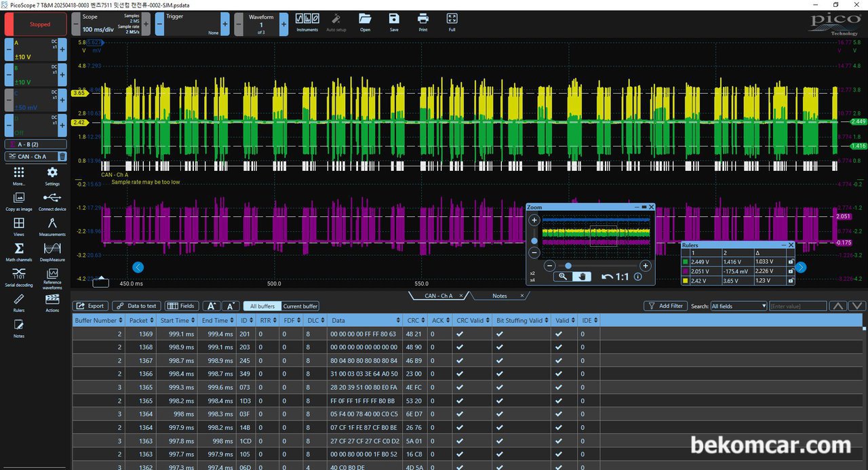Viewport: 868px width, 470px height.
Task: Open the A - B (2) math channel
Action: pyautogui.click(x=36, y=144)
